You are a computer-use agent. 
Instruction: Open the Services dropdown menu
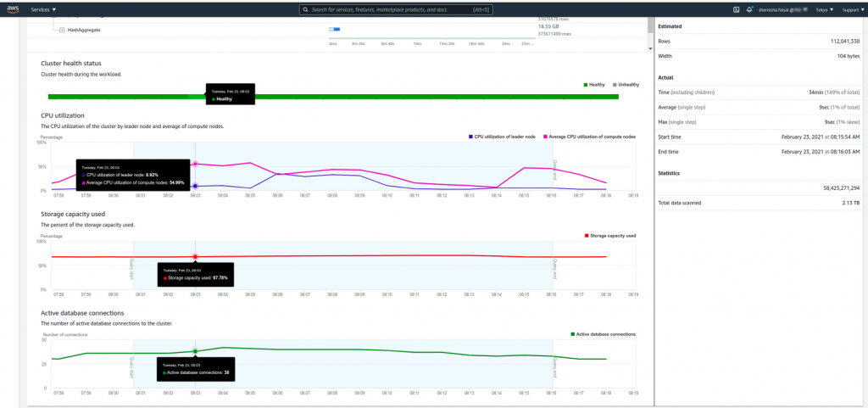click(x=44, y=10)
